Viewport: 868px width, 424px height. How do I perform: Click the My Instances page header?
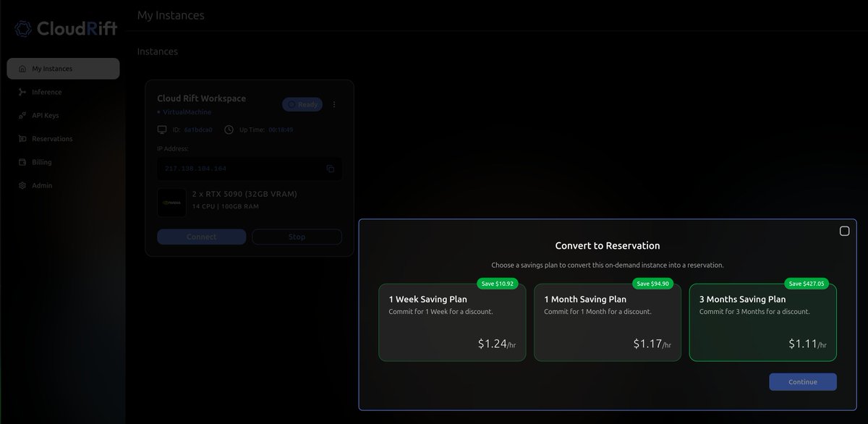point(171,15)
